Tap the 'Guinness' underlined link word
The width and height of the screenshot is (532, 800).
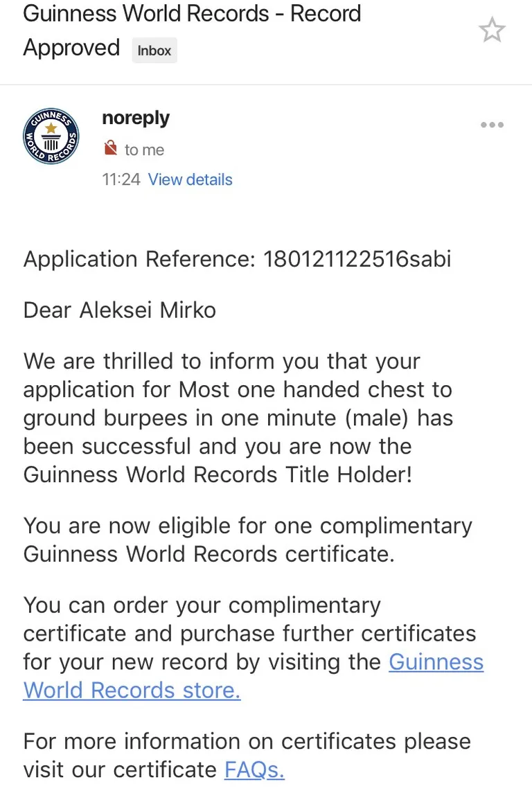[436, 661]
